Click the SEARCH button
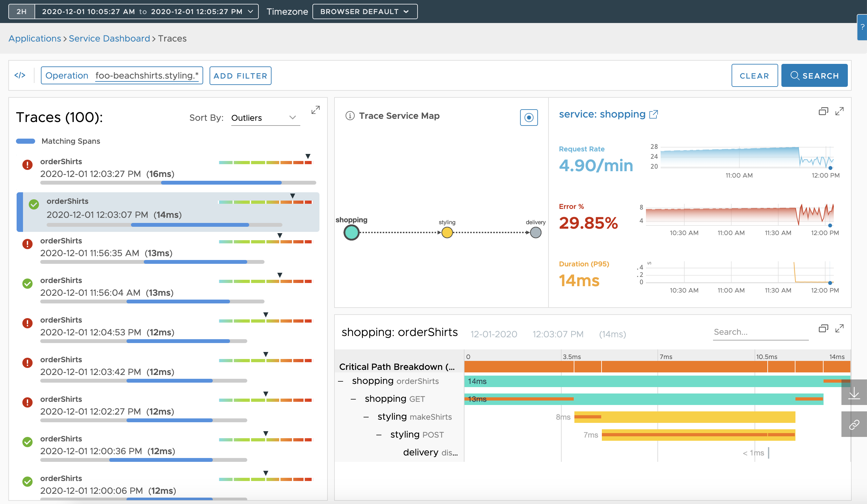The image size is (867, 504). pyautogui.click(x=814, y=76)
